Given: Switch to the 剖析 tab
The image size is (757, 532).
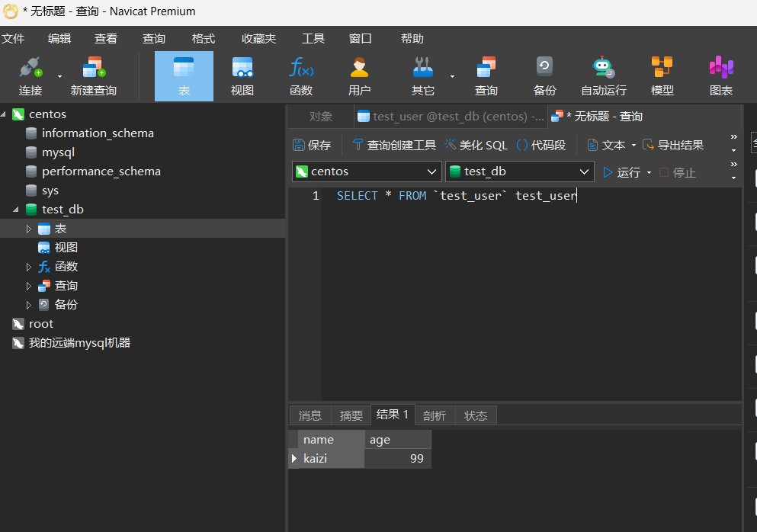Looking at the screenshot, I should coord(435,415).
